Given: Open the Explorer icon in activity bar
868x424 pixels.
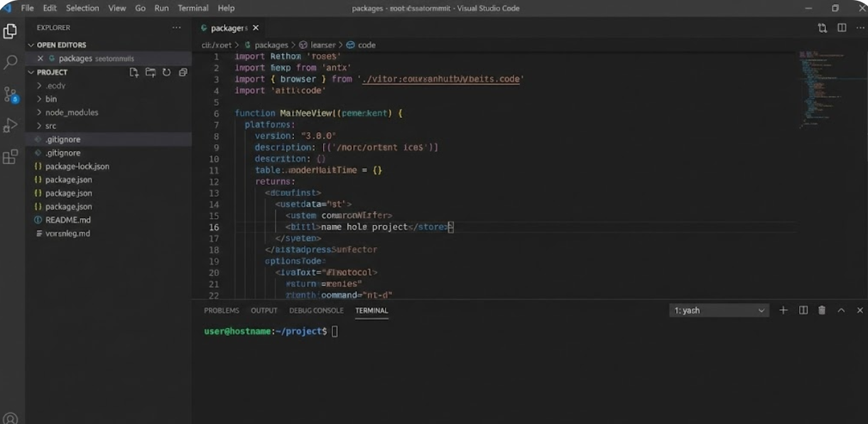Looking at the screenshot, I should coord(11,31).
